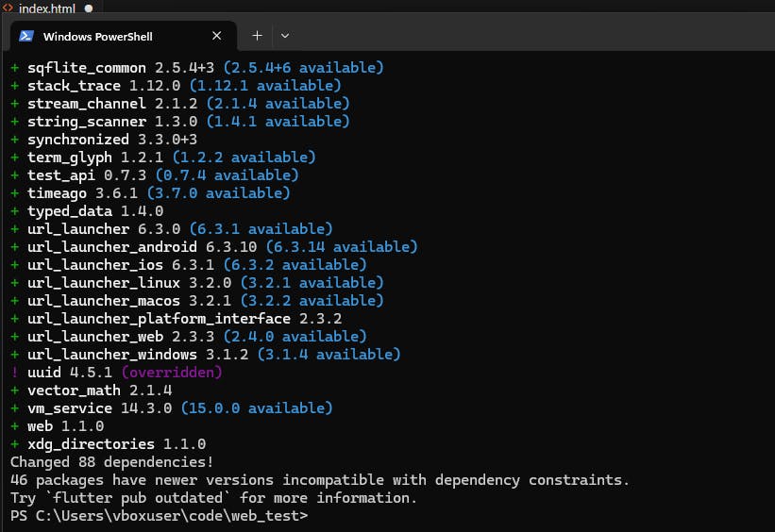Click the HTML file icon beside index.html

pos(8,8)
